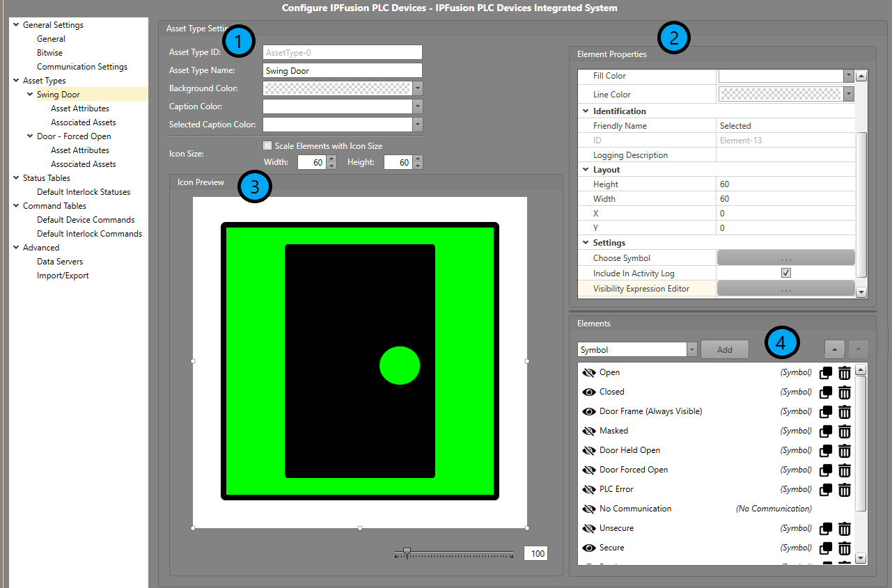Duplicate the PLC Error element

click(x=826, y=490)
